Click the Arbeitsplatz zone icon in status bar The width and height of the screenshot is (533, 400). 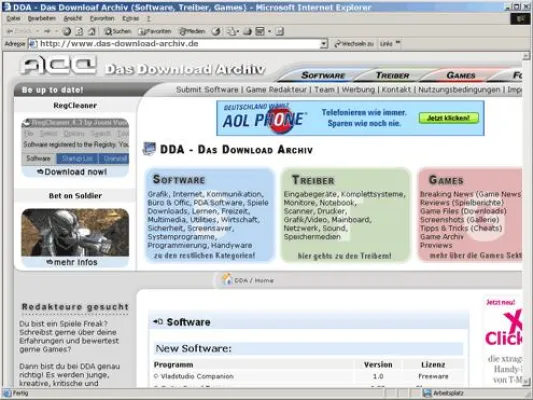point(427,393)
